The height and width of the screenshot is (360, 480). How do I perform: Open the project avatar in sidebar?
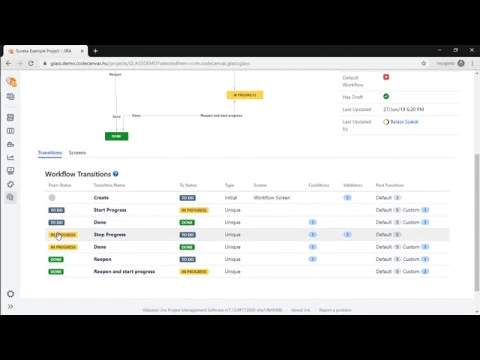(x=11, y=82)
